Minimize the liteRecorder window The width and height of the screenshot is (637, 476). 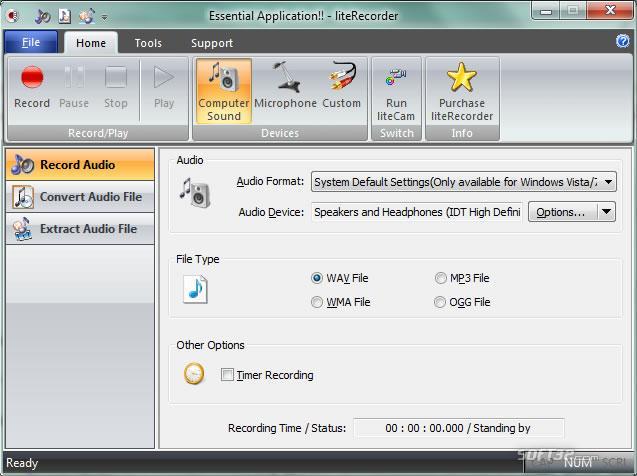(546, 11)
